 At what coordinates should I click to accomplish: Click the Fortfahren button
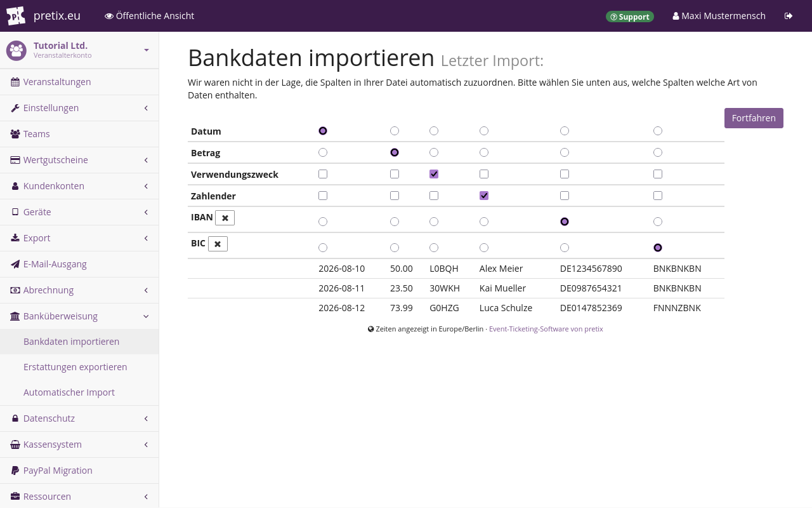point(754,118)
